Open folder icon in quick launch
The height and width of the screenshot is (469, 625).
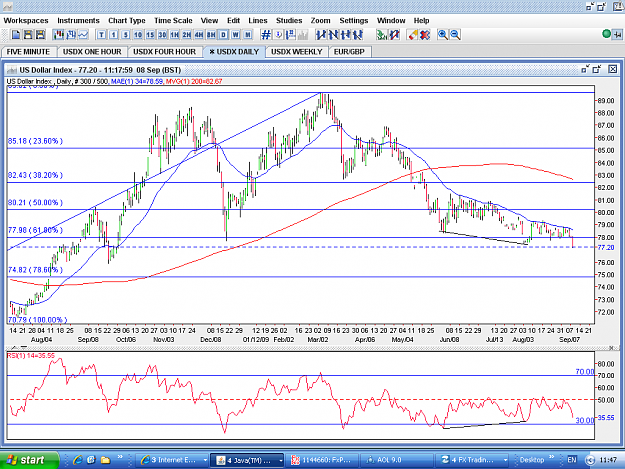point(105,460)
